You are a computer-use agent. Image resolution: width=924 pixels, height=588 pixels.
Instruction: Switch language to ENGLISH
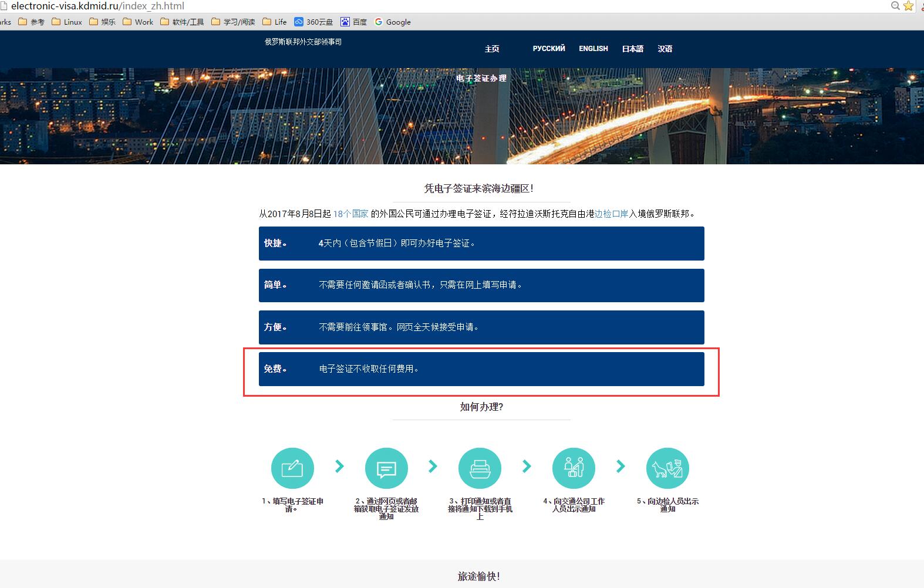click(593, 49)
